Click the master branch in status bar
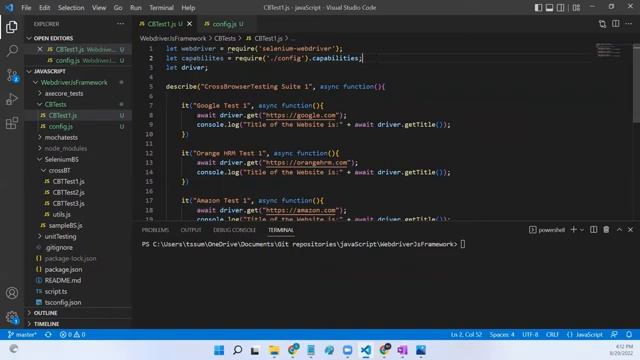This screenshot has width=640, height=360. coord(22,335)
